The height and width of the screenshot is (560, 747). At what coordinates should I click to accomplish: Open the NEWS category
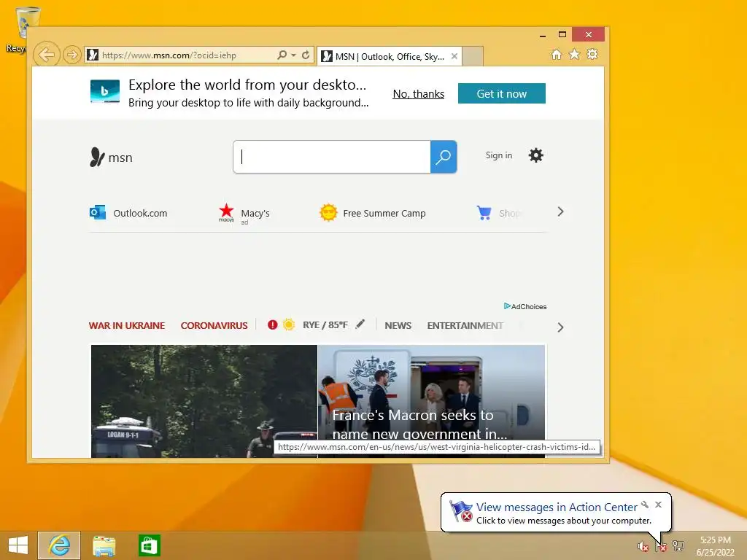pyautogui.click(x=398, y=325)
